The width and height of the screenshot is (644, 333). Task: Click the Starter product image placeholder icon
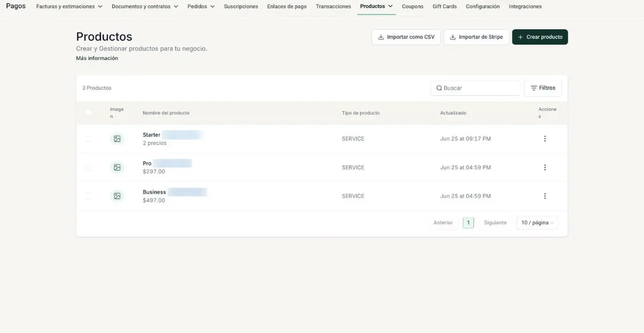pos(117,139)
